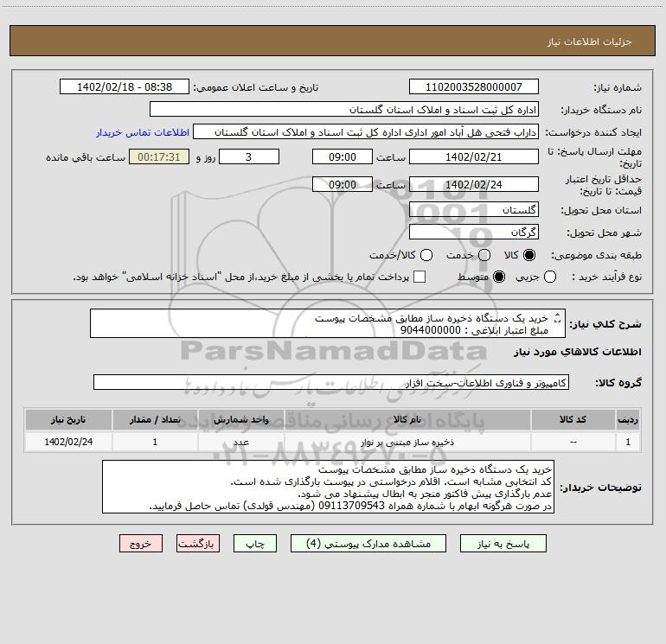Click the request creator field
The height and width of the screenshot is (644, 666).
coord(366,132)
